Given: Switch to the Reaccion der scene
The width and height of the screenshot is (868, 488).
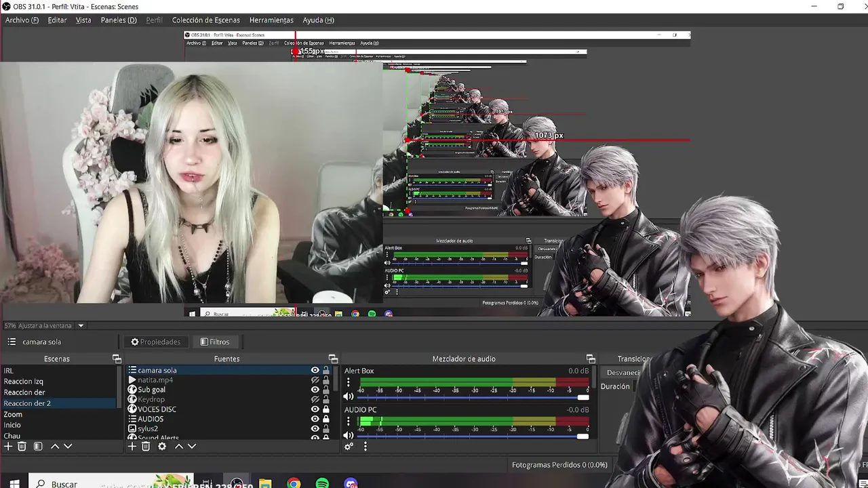Looking at the screenshot, I should click(60, 392).
